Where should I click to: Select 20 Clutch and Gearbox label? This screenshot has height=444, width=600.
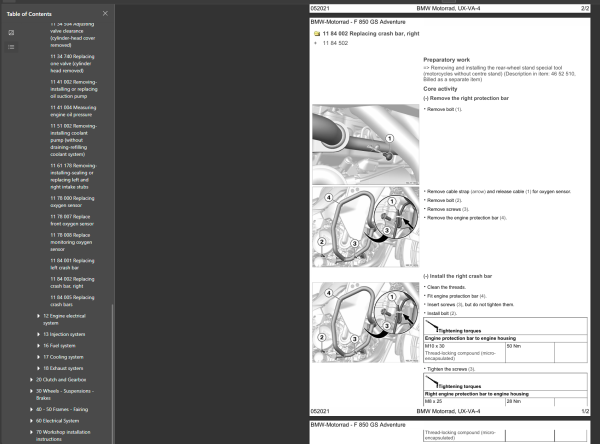[61, 380]
